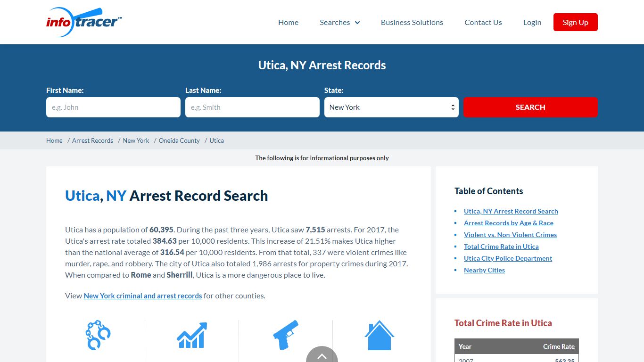Open the Searches dropdown menu
Image resolution: width=644 pixels, height=362 pixels.
[339, 22]
